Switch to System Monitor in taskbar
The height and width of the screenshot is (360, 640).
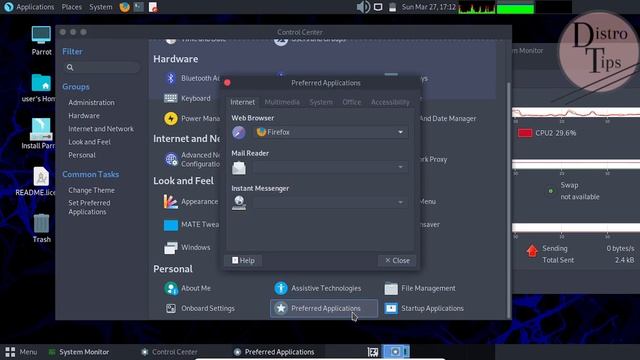coord(79,352)
